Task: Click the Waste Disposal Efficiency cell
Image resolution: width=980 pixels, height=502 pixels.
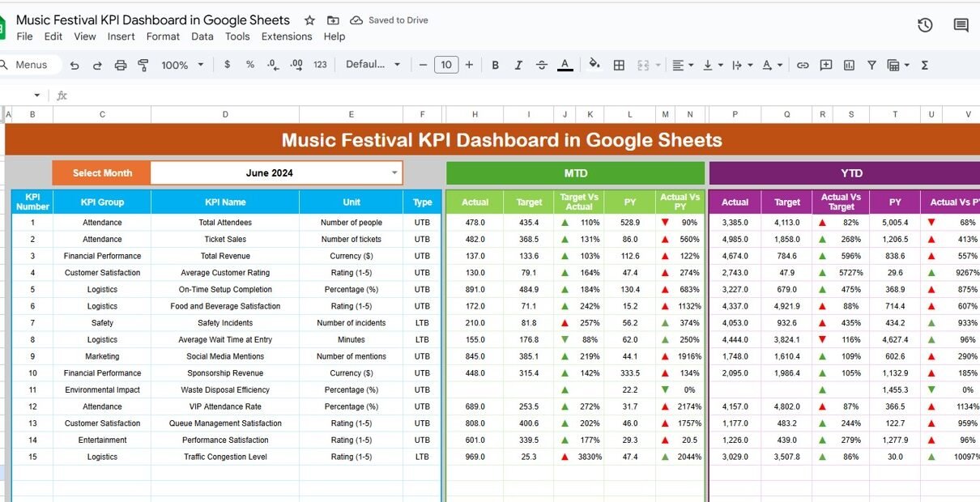Action: coord(225,390)
